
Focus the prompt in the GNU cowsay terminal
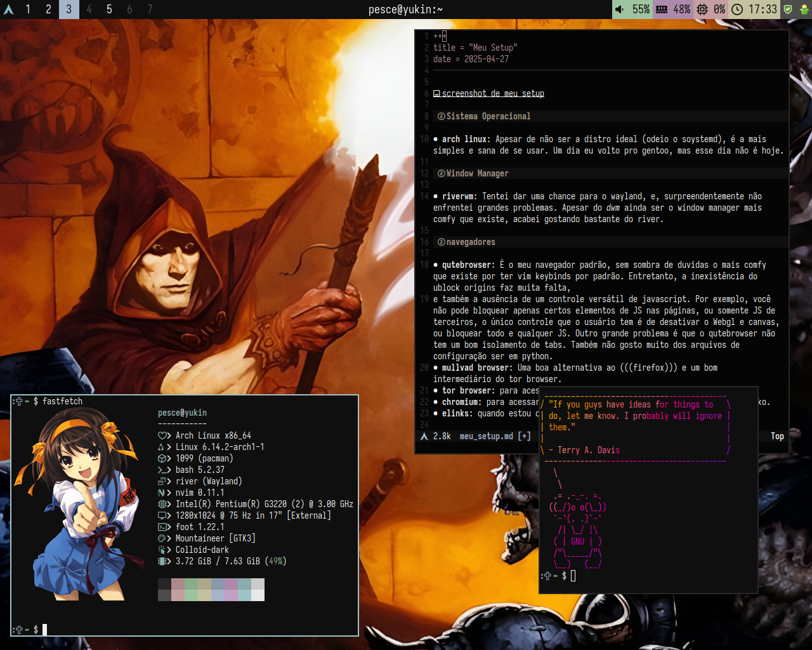pos(573,576)
